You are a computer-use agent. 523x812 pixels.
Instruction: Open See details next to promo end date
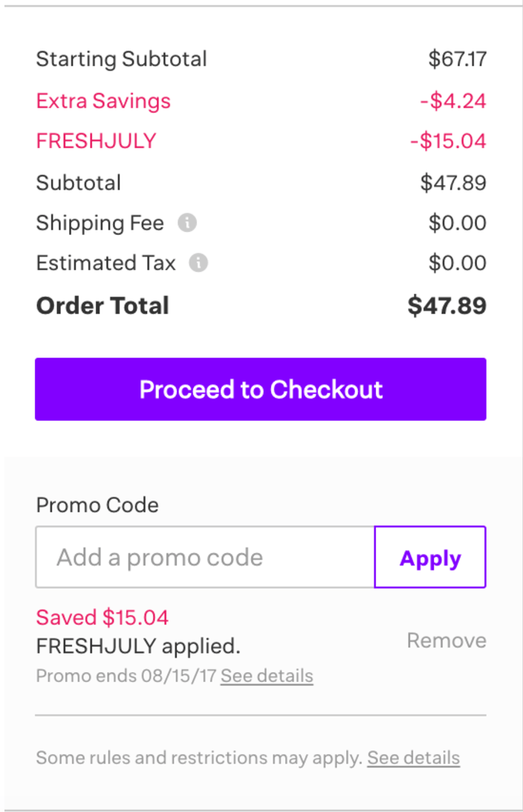(x=267, y=676)
